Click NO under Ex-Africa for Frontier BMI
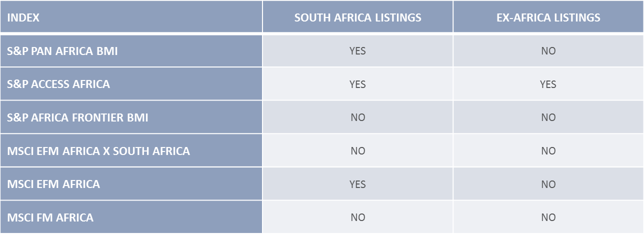 pos(548,117)
